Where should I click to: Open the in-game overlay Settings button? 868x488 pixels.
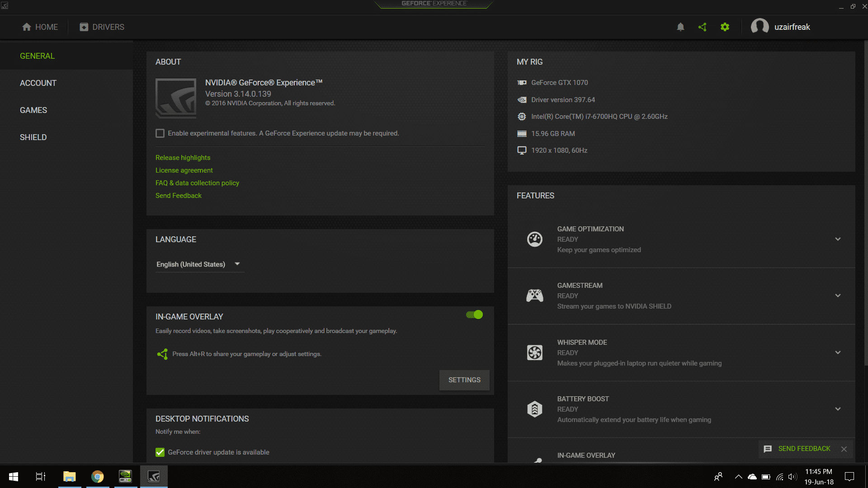pyautogui.click(x=464, y=380)
